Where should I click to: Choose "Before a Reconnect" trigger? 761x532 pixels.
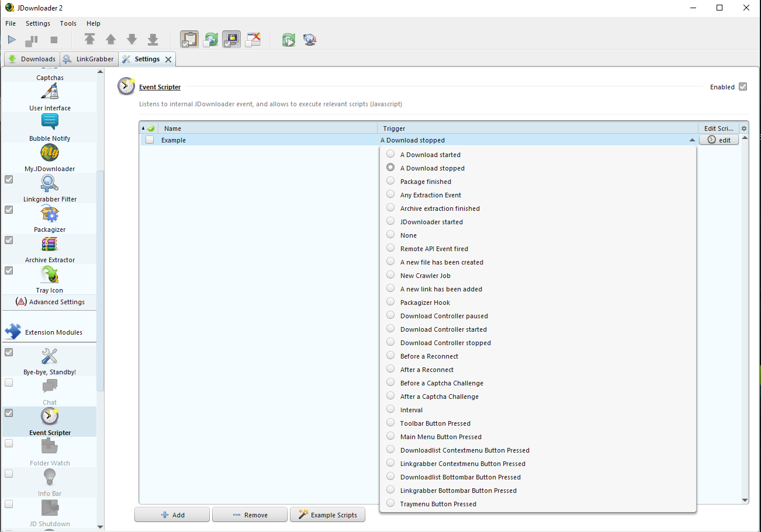(x=538, y=356)
